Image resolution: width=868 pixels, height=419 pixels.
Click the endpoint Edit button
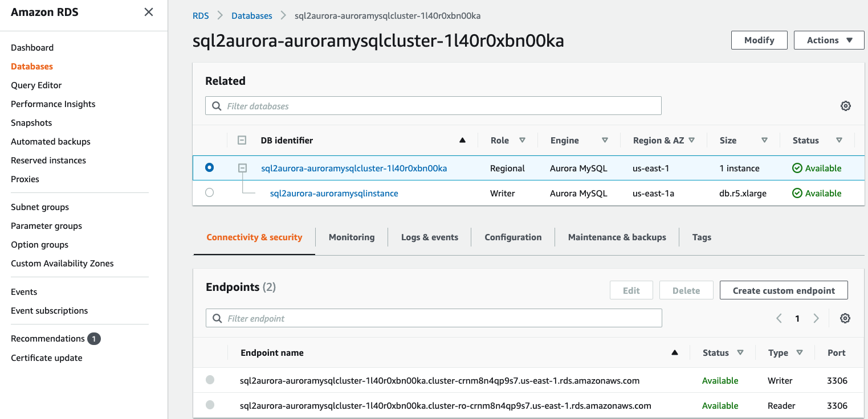pos(631,290)
